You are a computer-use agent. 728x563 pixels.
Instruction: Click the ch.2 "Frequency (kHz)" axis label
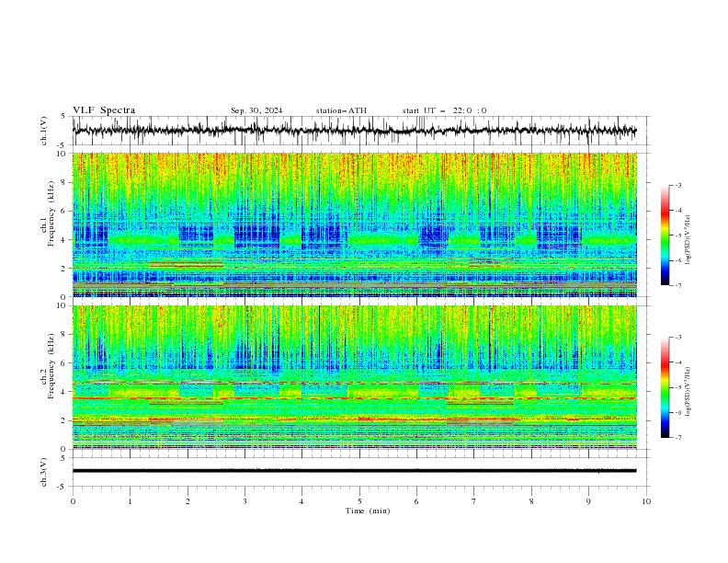pos(51,365)
